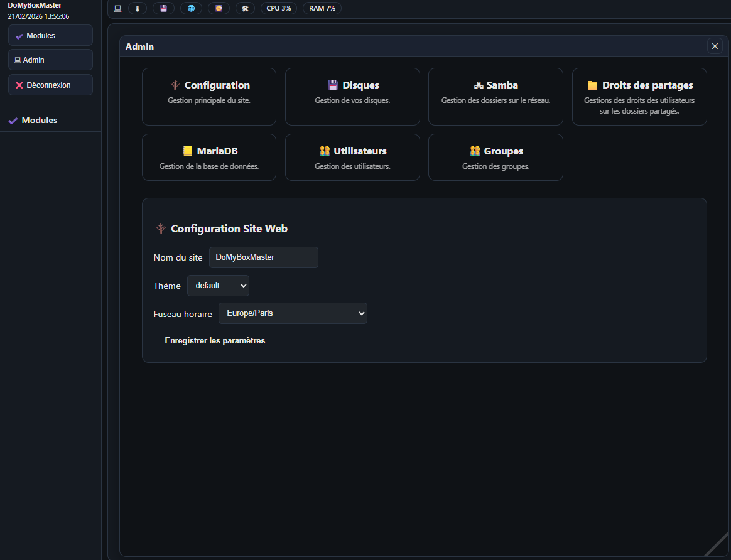Open the RAM 7% indicator
The image size is (731, 560).
322,9
